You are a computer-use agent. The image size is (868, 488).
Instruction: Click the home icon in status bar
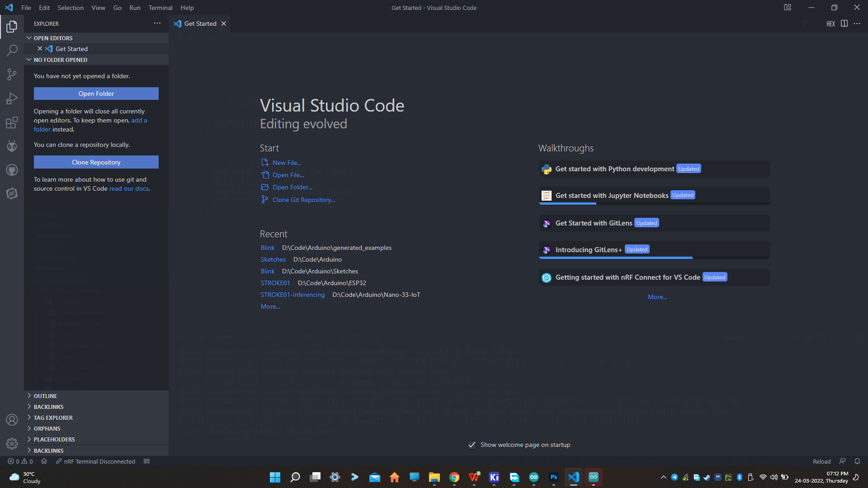click(44, 461)
